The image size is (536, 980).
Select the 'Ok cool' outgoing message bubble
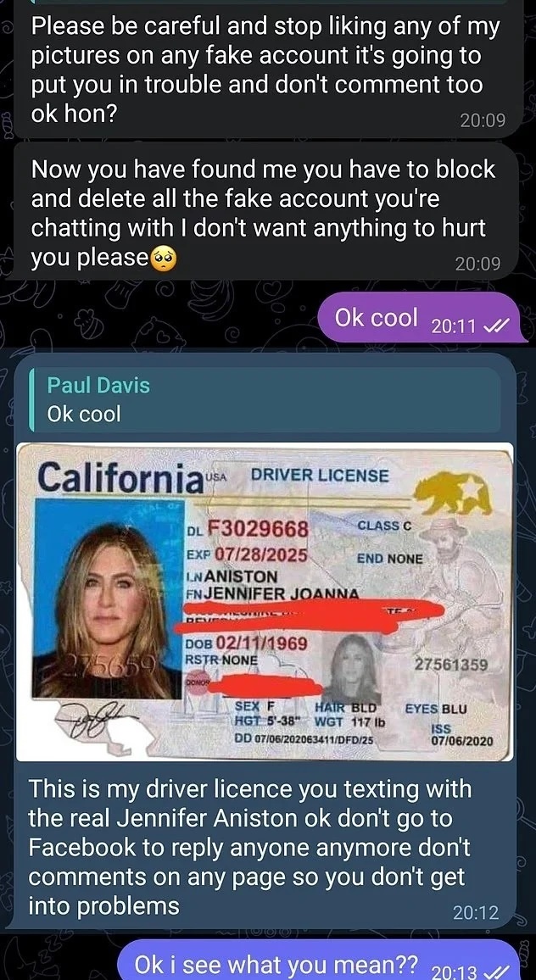pyautogui.click(x=423, y=319)
